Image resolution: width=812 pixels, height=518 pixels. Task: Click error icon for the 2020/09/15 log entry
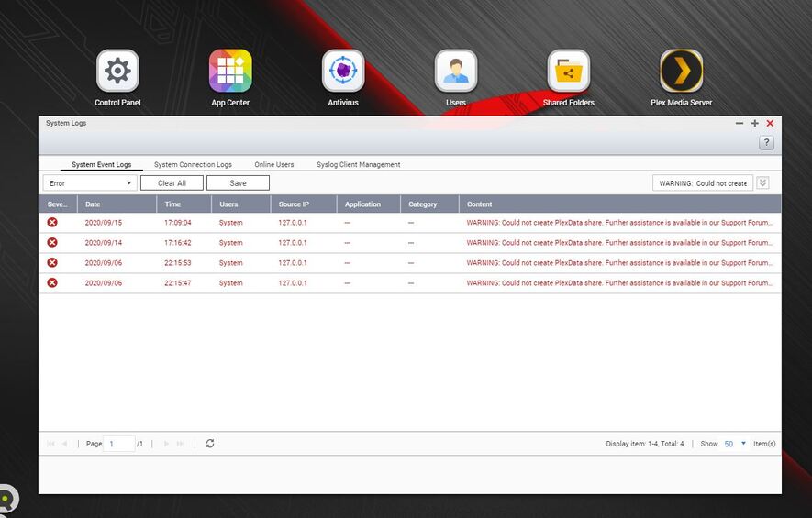pos(52,223)
